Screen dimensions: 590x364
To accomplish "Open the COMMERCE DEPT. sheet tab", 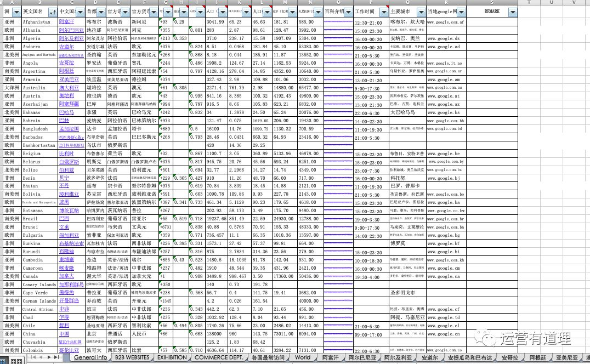I will click(219, 357).
